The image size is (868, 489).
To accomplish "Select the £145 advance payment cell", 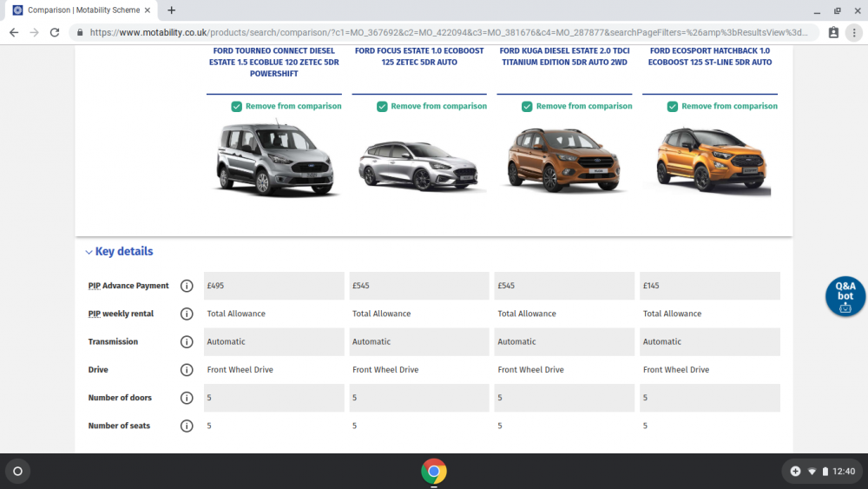I will [x=710, y=286].
